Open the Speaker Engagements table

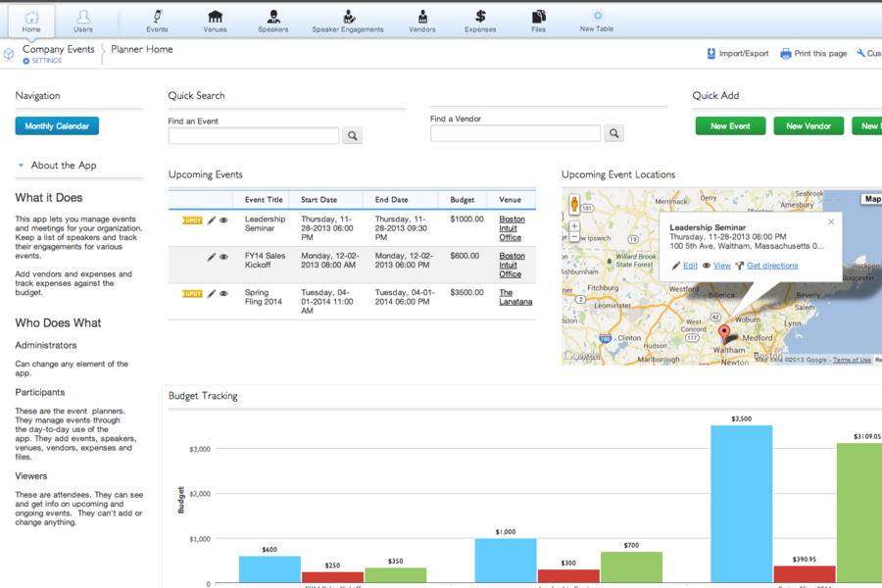click(348, 20)
